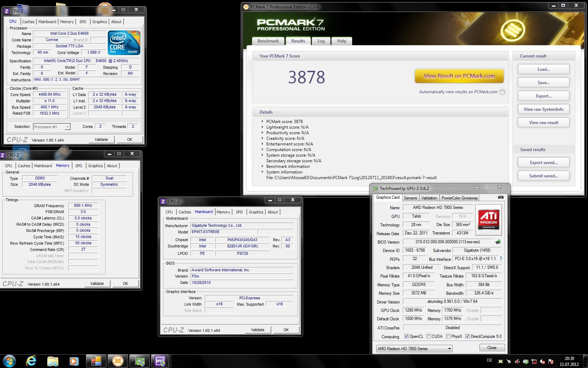Click the green BIOS save chip icon
This screenshot has height=368, width=588.
[498, 242]
